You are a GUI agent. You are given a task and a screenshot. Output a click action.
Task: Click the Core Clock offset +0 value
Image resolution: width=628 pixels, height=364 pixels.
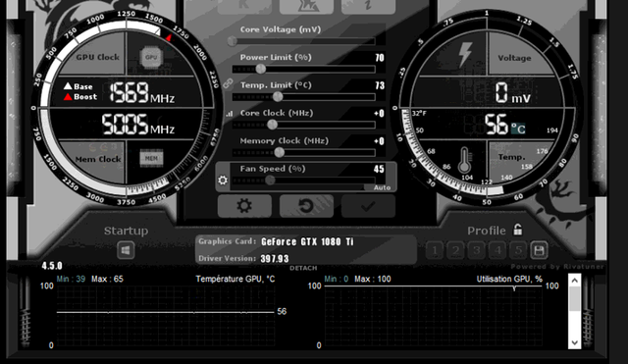pyautogui.click(x=379, y=114)
